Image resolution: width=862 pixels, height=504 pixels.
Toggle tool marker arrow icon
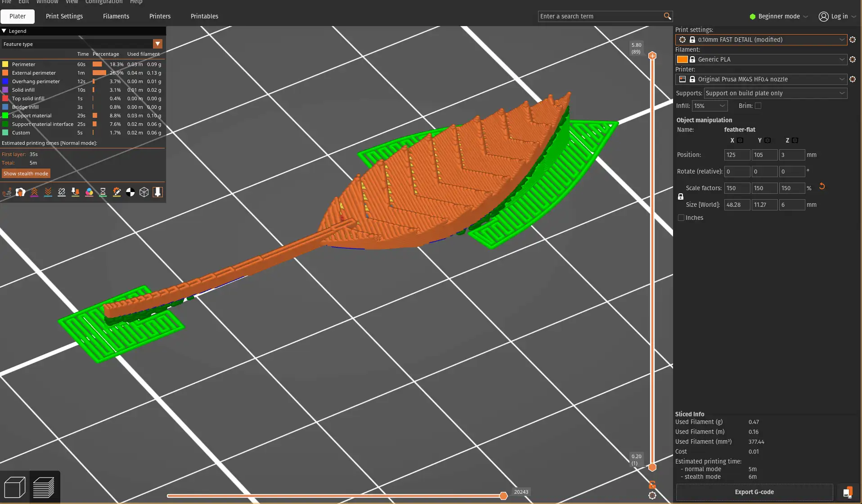click(157, 192)
